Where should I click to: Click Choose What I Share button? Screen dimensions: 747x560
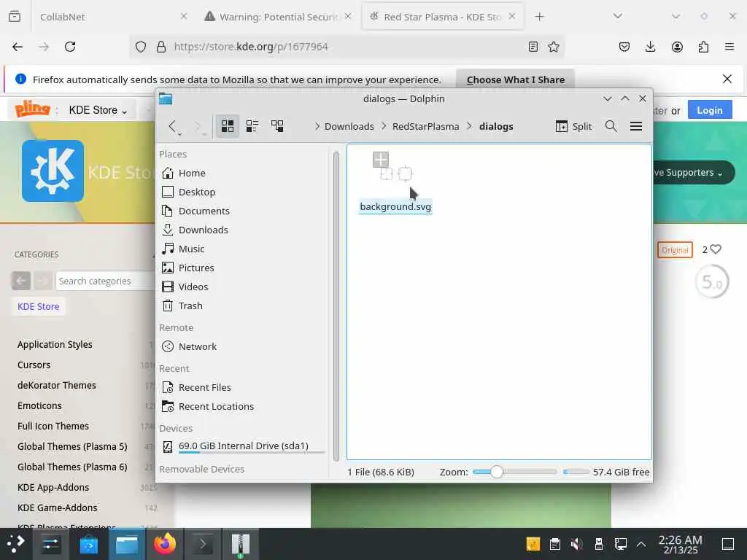click(516, 79)
